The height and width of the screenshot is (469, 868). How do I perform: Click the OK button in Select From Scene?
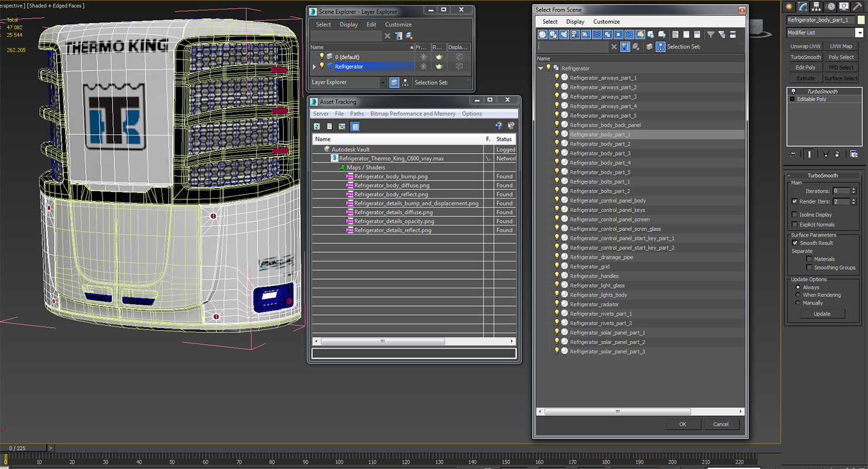click(x=683, y=424)
